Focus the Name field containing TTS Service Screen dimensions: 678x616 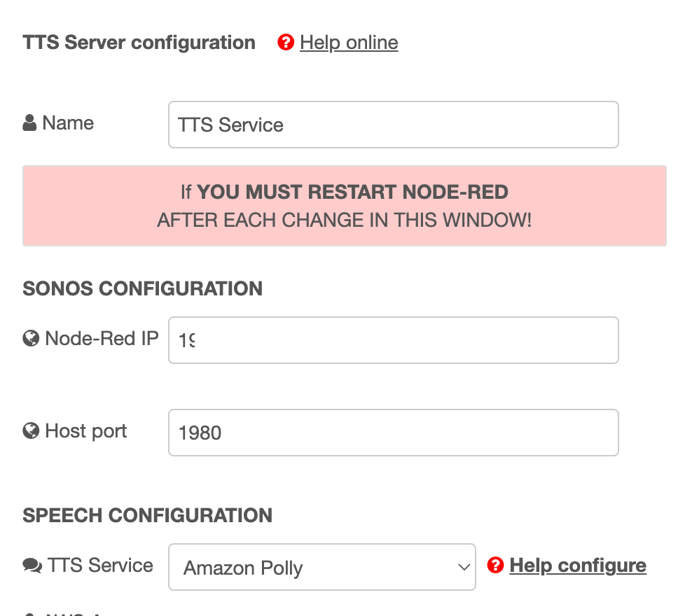(x=394, y=125)
